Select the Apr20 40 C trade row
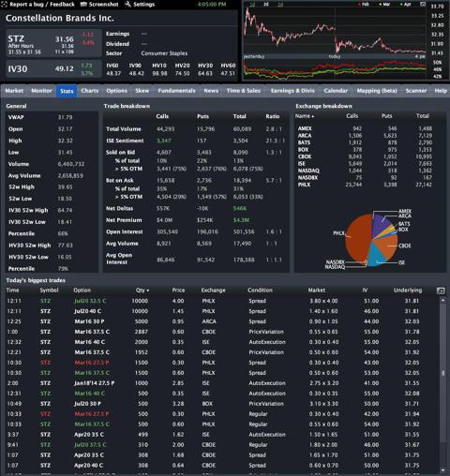 coord(222,466)
